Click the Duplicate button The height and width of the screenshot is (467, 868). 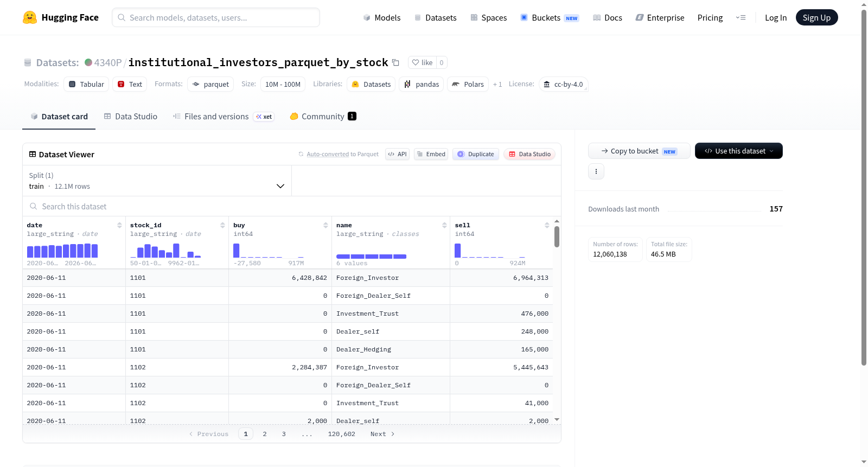tap(476, 154)
